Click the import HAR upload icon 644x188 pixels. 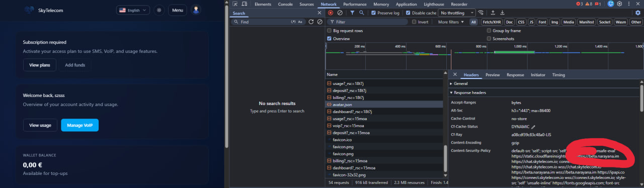coord(493,13)
